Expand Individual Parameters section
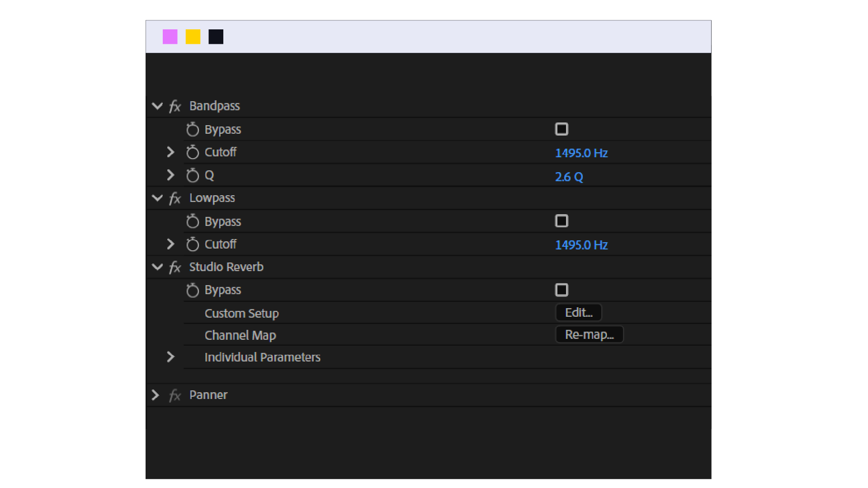868x488 pixels. pos(170,357)
